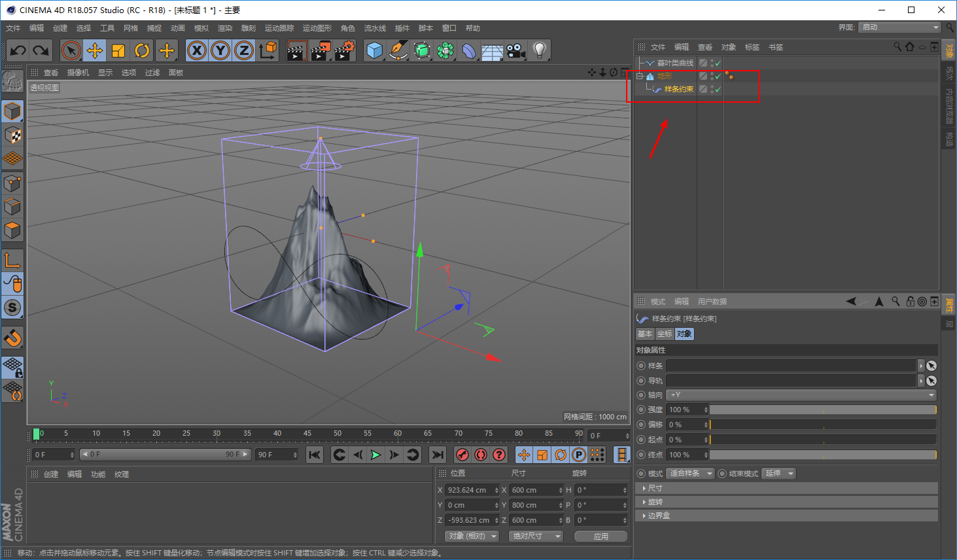Adjust the 终点 end slider

click(x=823, y=455)
